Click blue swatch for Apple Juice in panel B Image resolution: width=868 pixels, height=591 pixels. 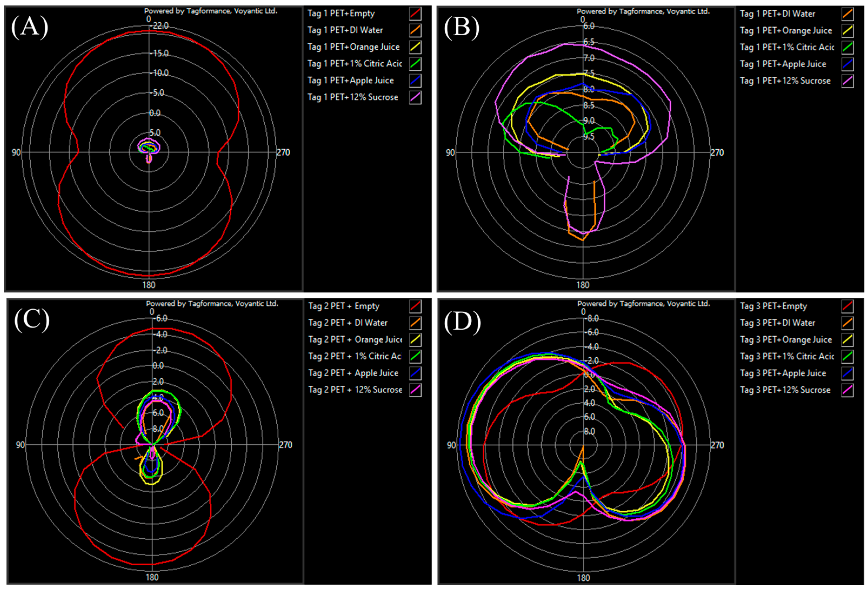tap(847, 64)
